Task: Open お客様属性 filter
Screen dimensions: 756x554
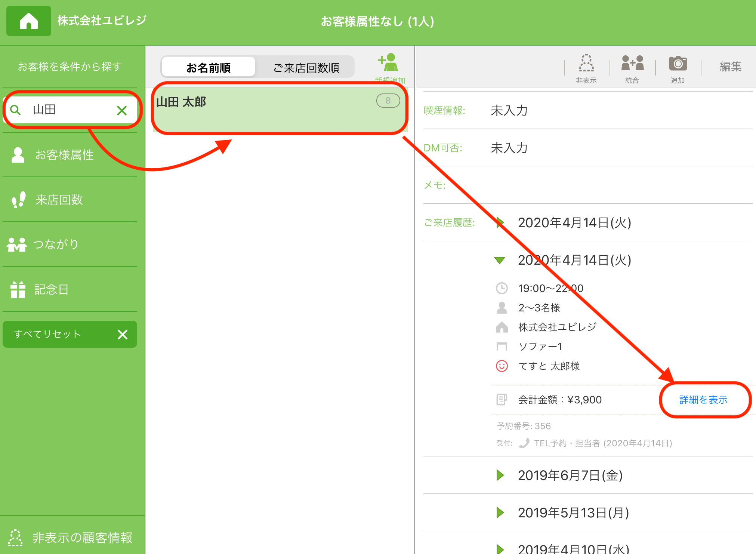Action: (70, 155)
